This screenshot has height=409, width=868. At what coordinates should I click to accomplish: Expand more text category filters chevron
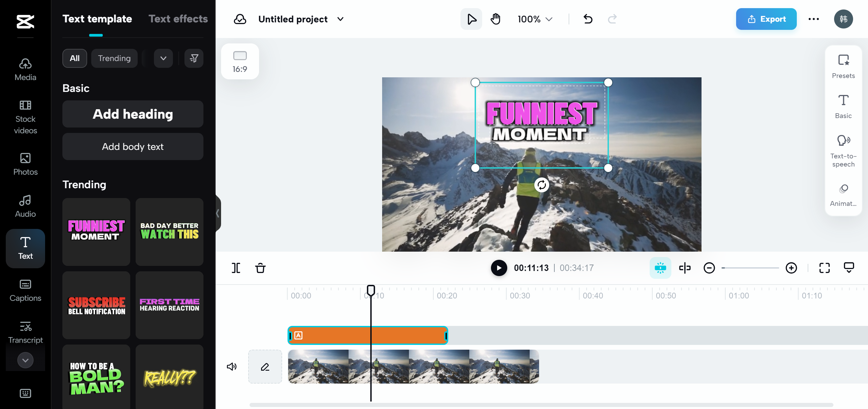pyautogui.click(x=163, y=58)
